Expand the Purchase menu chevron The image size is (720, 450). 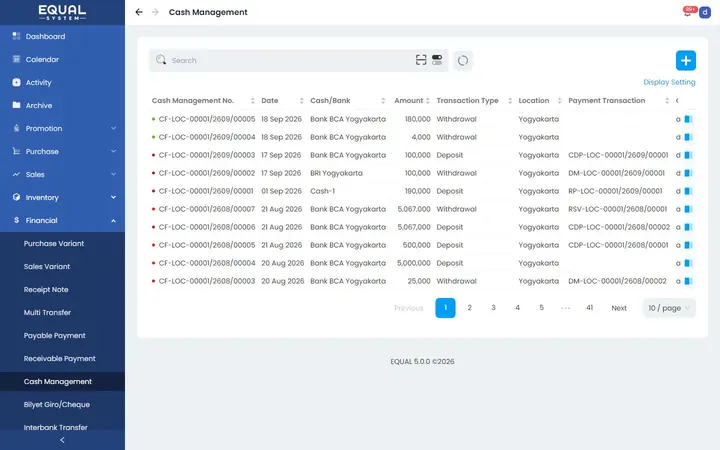[113, 151]
